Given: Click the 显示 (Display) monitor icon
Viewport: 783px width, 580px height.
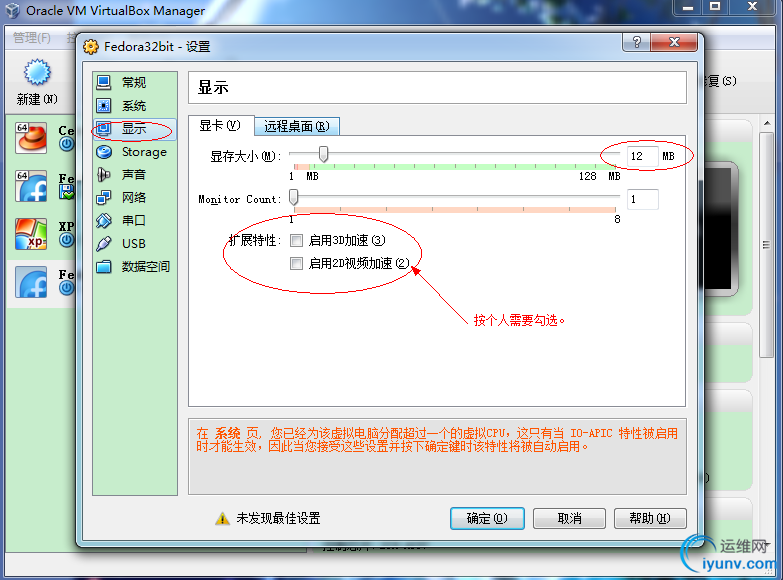Looking at the screenshot, I should tap(104, 129).
